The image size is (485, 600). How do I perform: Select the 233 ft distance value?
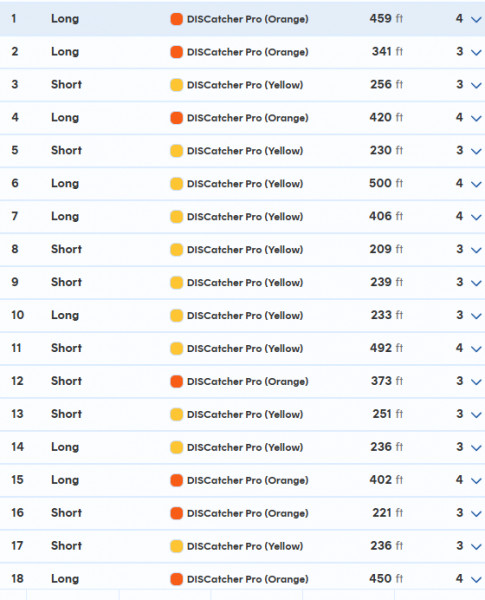tap(387, 315)
